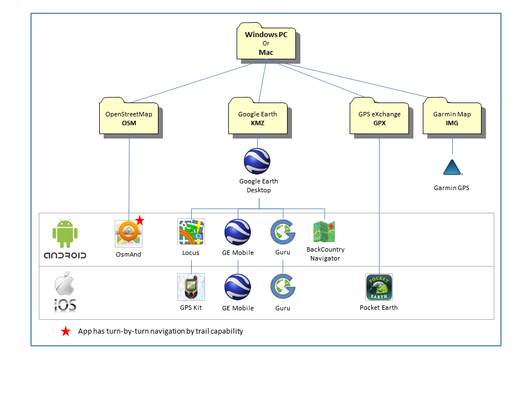Open the BackCountry Navigator app icon
The width and height of the screenshot is (532, 399).
tap(324, 232)
